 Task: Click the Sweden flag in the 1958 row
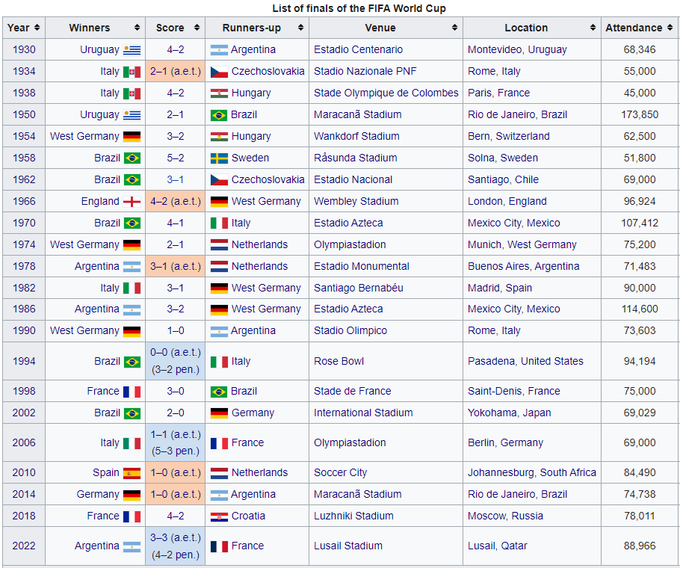click(x=219, y=158)
